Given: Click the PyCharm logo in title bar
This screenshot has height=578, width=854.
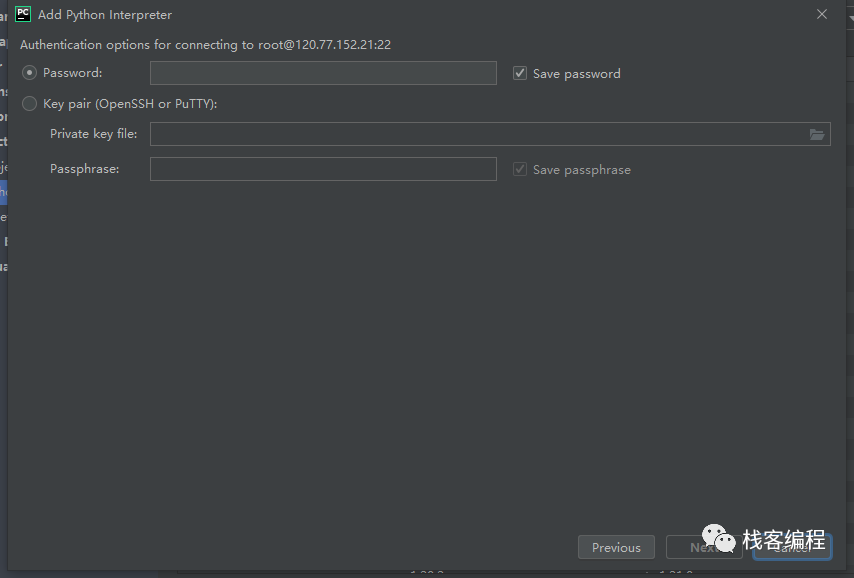Looking at the screenshot, I should point(23,14).
